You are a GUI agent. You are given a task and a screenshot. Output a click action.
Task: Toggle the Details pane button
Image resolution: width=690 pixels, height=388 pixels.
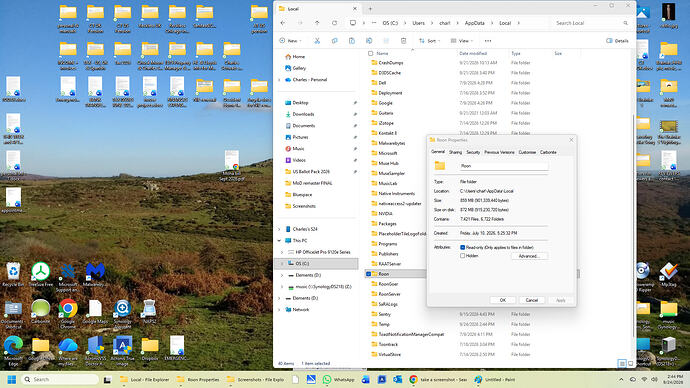click(617, 41)
